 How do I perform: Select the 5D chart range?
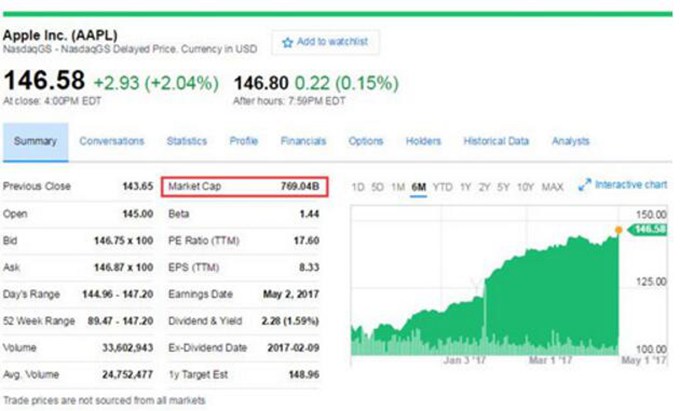tap(376, 187)
